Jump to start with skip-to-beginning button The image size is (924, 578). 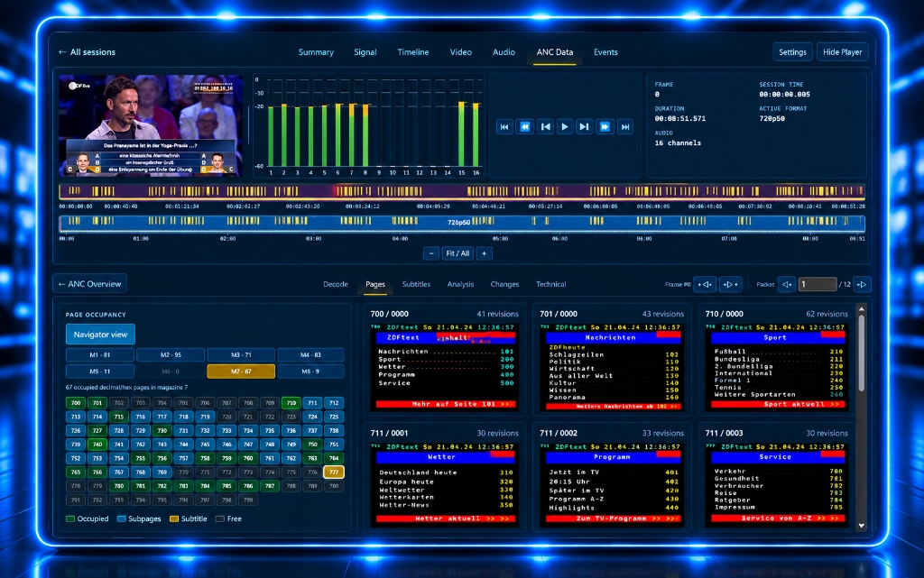(504, 126)
